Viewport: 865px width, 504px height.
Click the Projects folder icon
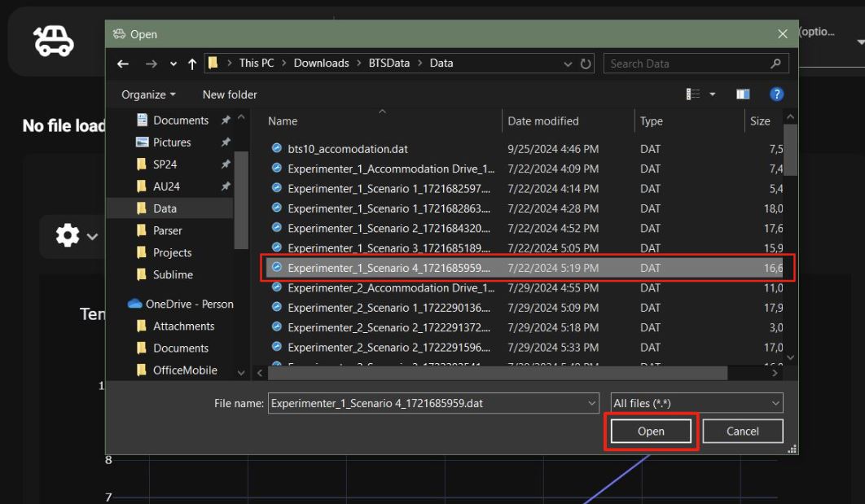pos(141,252)
